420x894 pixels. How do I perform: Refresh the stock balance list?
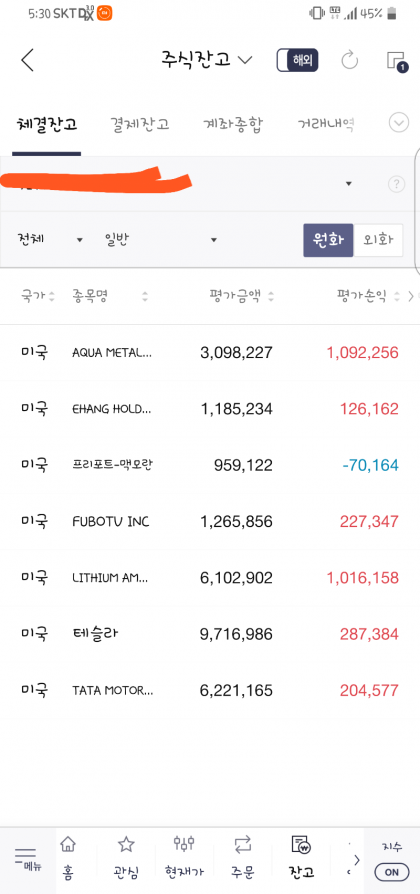click(349, 60)
